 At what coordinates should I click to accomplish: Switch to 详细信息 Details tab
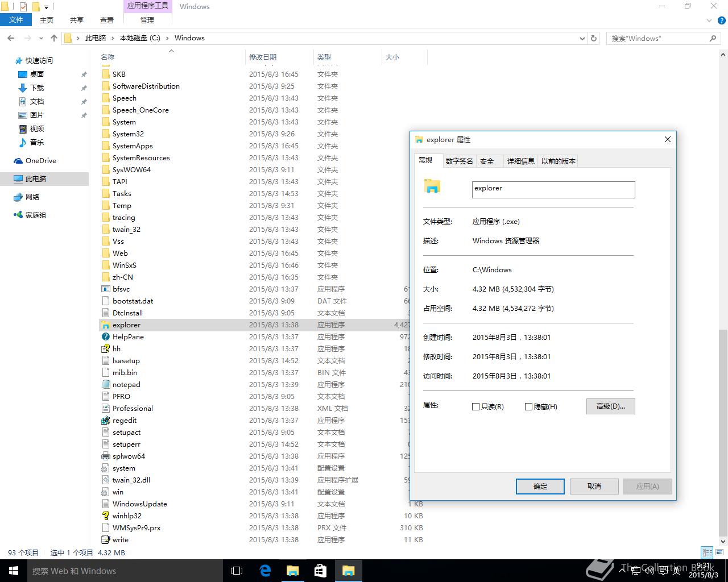click(520, 161)
